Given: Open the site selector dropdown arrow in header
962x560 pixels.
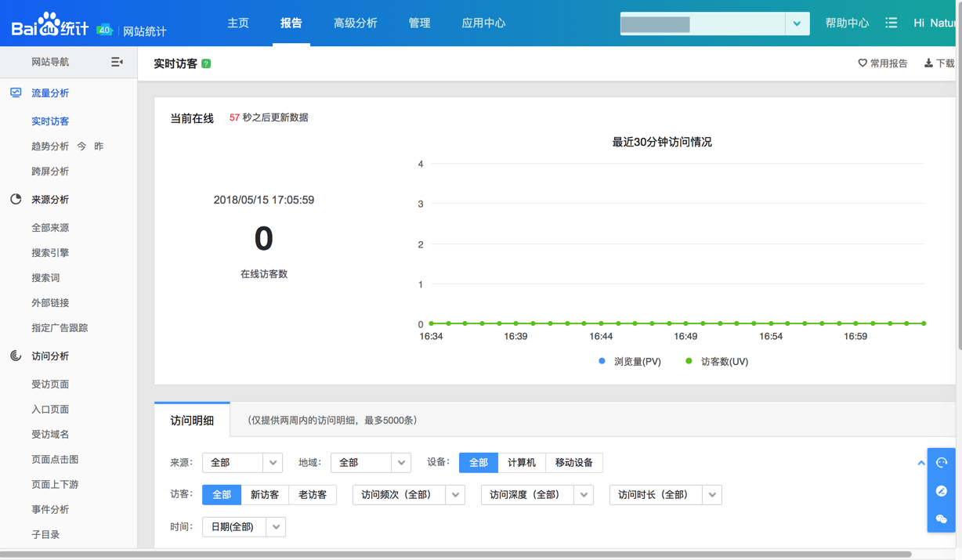Looking at the screenshot, I should (x=797, y=23).
